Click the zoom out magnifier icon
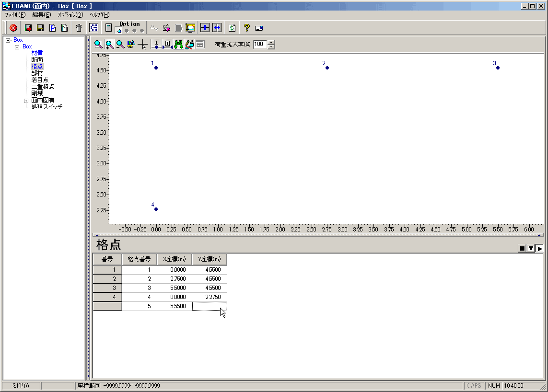 pos(120,45)
